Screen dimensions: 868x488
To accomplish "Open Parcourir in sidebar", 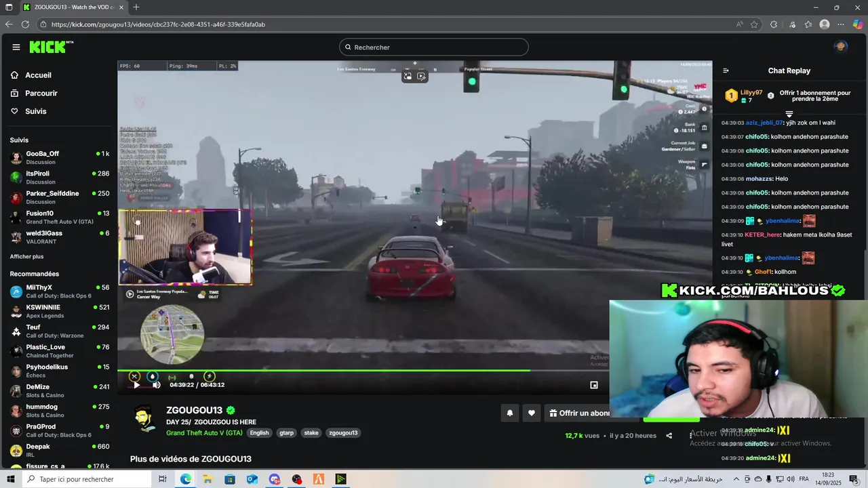I will [41, 94].
